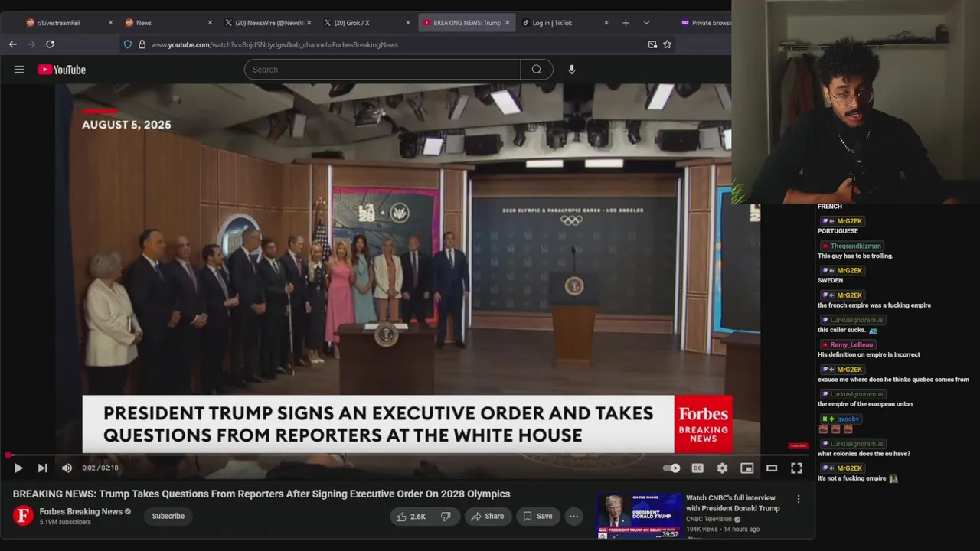The image size is (980, 551).
Task: Open tracking protection shield icon
Action: point(128,44)
